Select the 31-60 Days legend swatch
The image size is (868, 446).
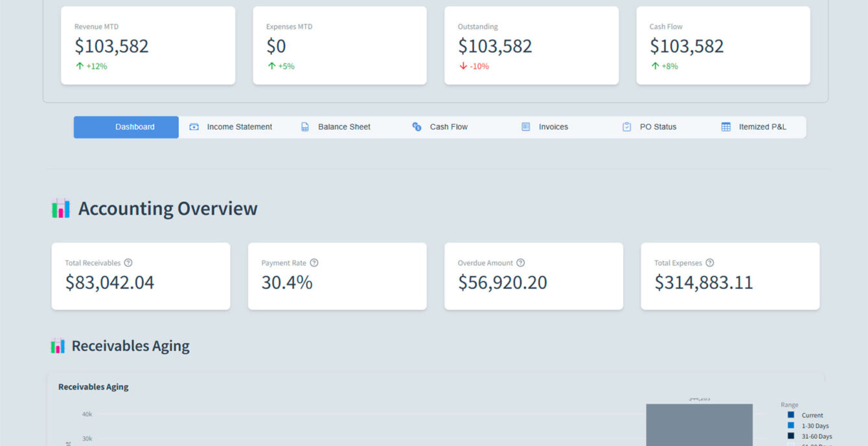click(790, 436)
